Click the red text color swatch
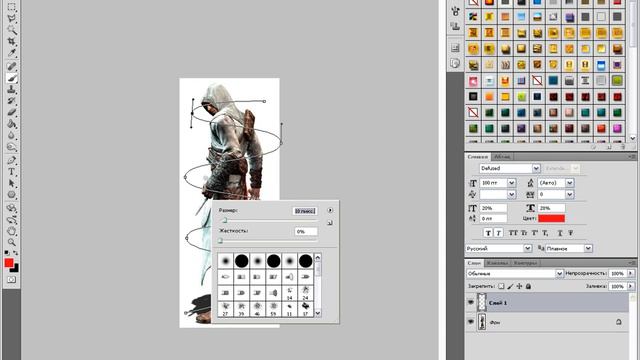The width and height of the screenshot is (640, 360). click(551, 218)
